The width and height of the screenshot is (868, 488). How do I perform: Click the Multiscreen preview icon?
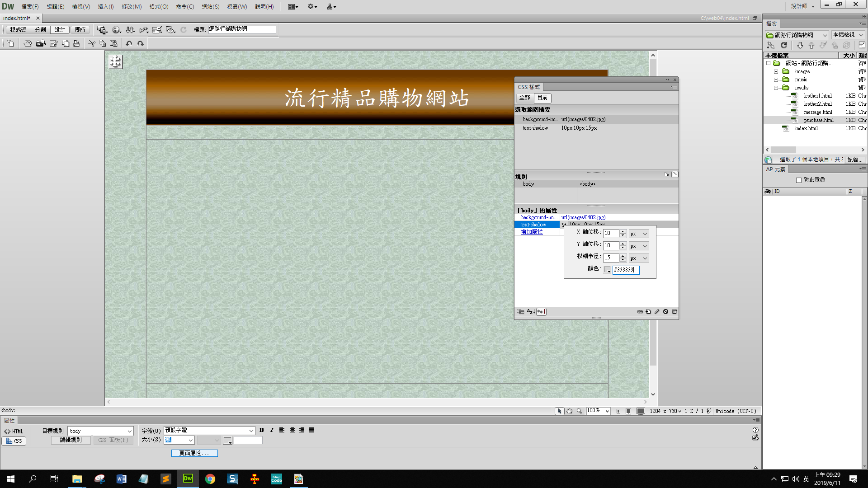click(102, 30)
